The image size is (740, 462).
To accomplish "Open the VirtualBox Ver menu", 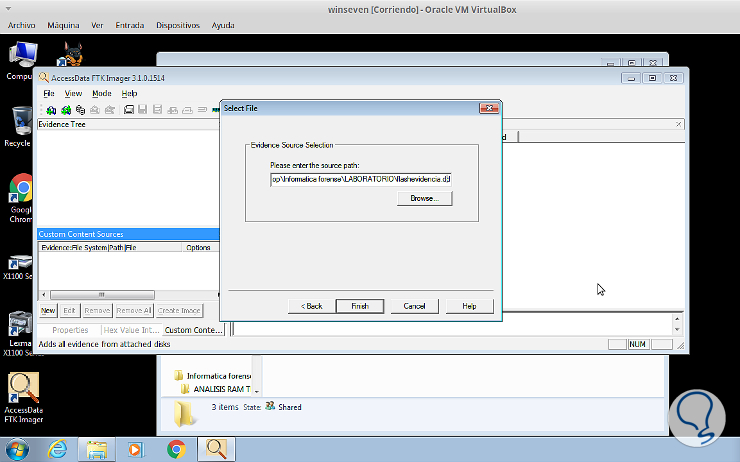I will click(97, 25).
